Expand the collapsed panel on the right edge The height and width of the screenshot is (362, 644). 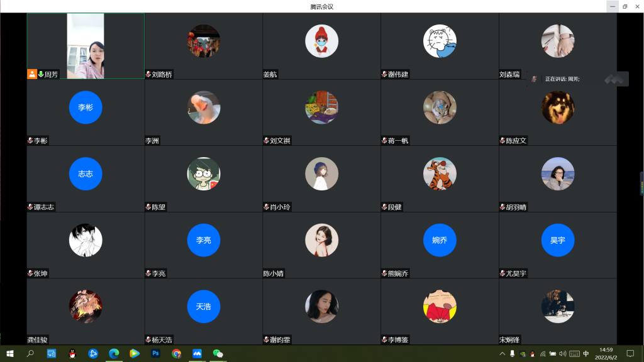(x=641, y=184)
